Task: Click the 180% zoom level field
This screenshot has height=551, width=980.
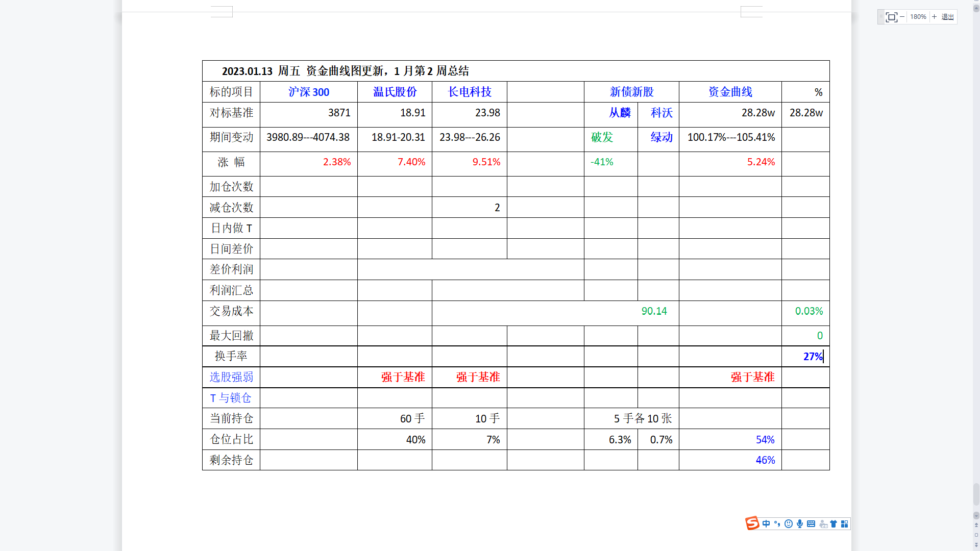Action: 918,17
